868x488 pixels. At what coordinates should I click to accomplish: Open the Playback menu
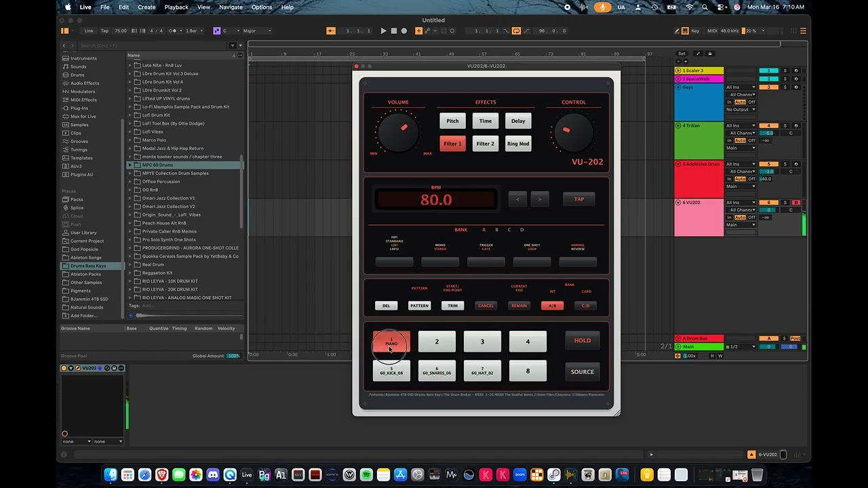[176, 7]
